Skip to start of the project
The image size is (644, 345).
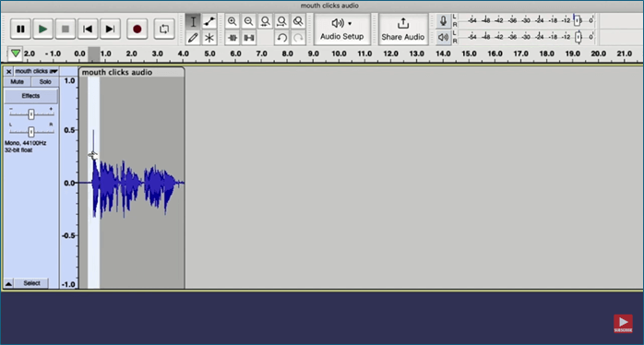coord(88,30)
